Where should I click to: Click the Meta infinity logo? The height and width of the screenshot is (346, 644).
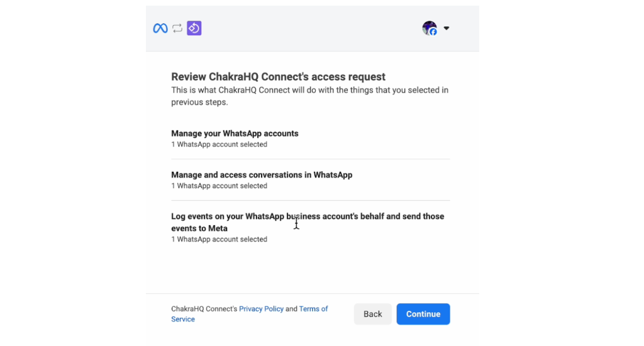click(160, 28)
